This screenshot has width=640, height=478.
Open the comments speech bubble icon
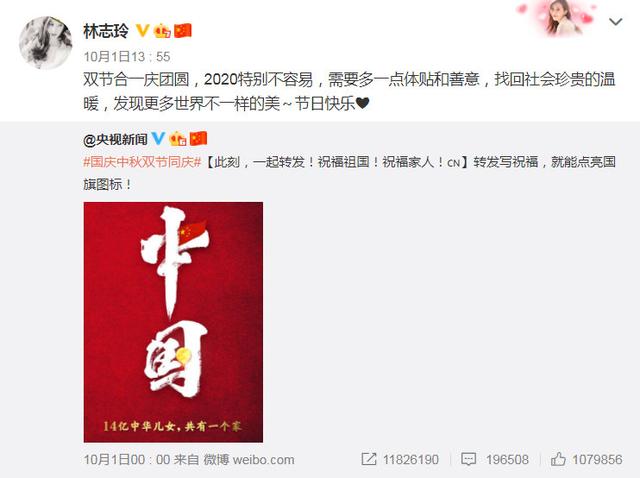click(x=468, y=459)
